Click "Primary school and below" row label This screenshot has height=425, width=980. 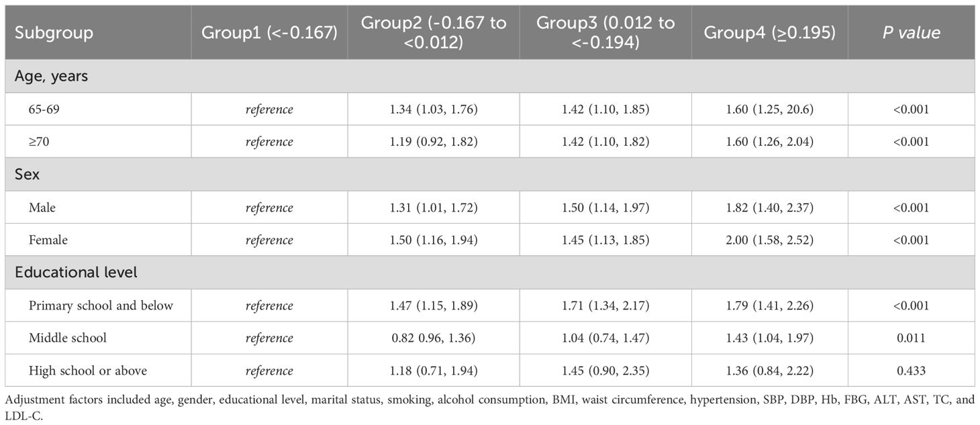coord(101,305)
